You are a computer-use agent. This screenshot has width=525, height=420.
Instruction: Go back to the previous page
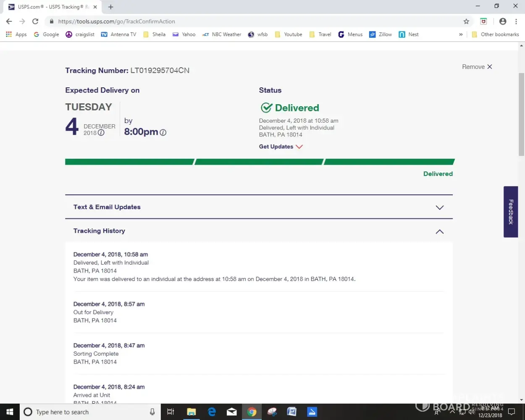click(9, 21)
